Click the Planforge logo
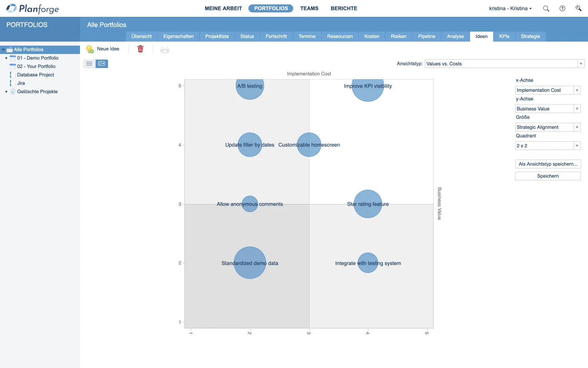The image size is (588, 368). (32, 8)
